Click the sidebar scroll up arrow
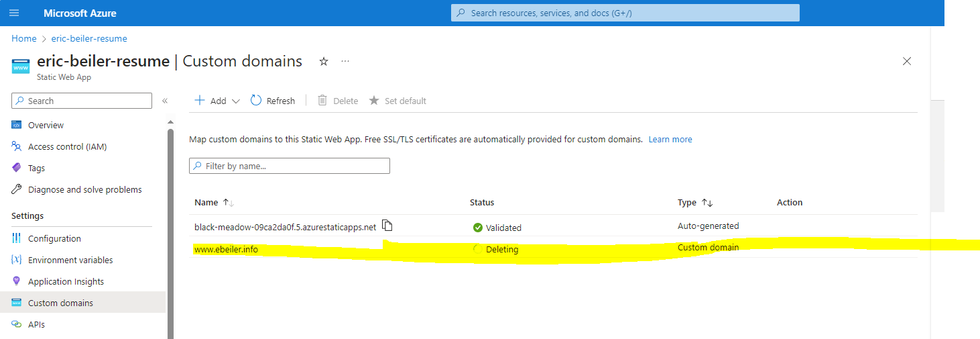Image resolution: width=980 pixels, height=339 pixels. point(170,122)
